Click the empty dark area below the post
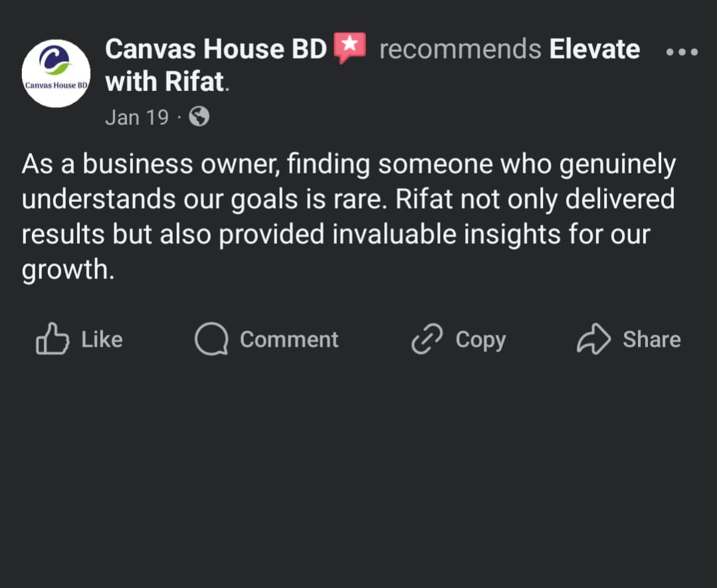This screenshot has width=717, height=588. 359,476
